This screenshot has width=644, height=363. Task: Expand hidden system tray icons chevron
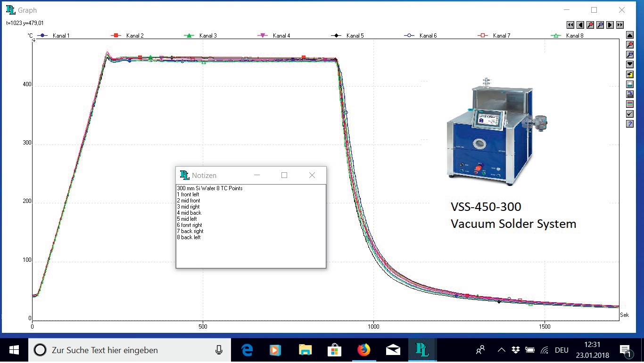click(501, 350)
